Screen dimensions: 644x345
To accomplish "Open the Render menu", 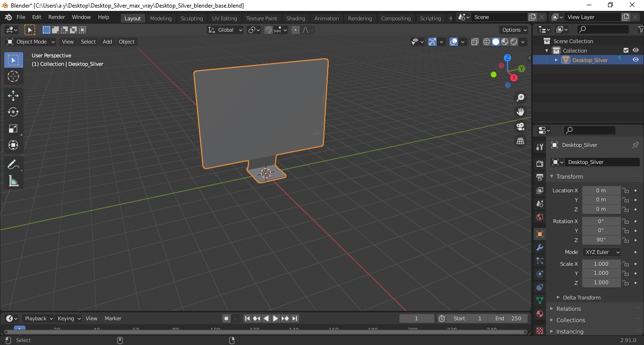I will 57,17.
